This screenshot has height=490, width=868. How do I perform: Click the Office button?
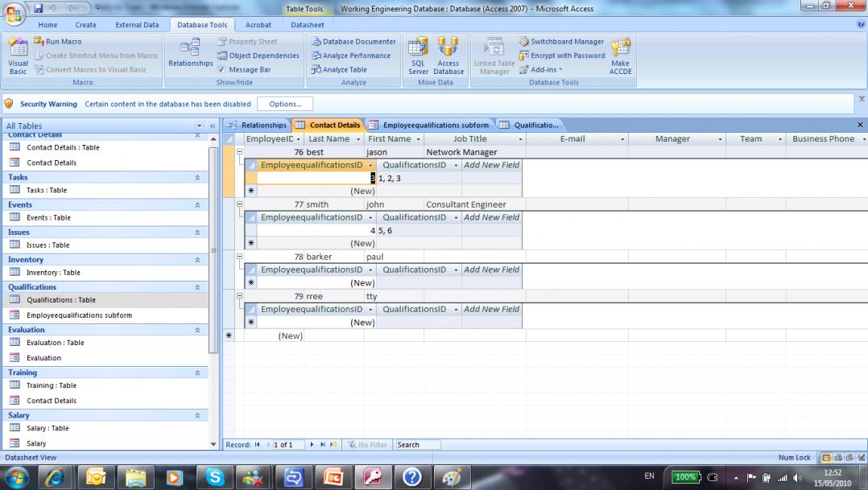pos(14,14)
